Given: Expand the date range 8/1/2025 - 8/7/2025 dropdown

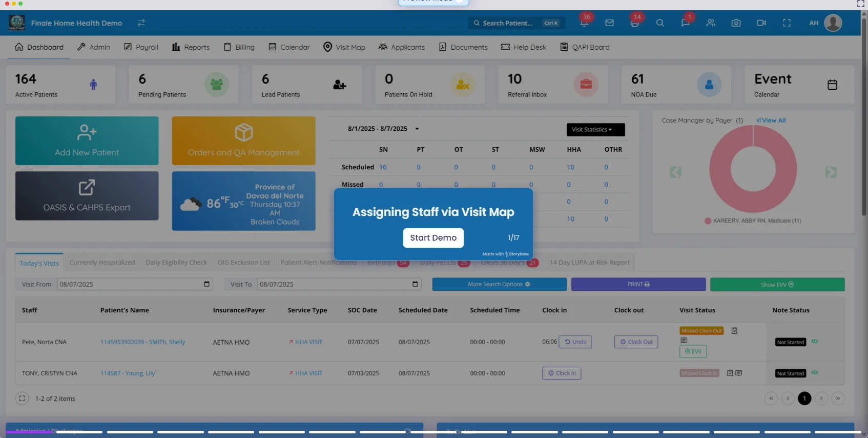Looking at the screenshot, I should point(417,129).
